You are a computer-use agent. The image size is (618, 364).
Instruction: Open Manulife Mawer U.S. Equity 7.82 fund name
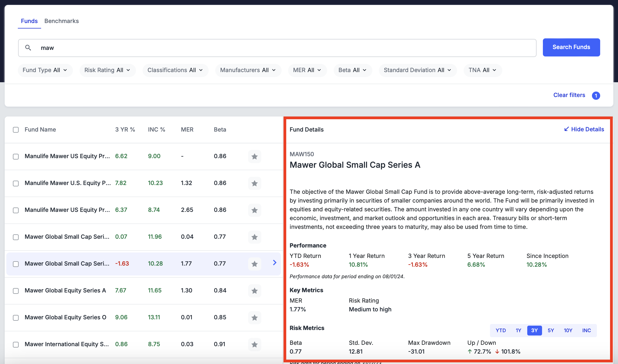(68, 183)
